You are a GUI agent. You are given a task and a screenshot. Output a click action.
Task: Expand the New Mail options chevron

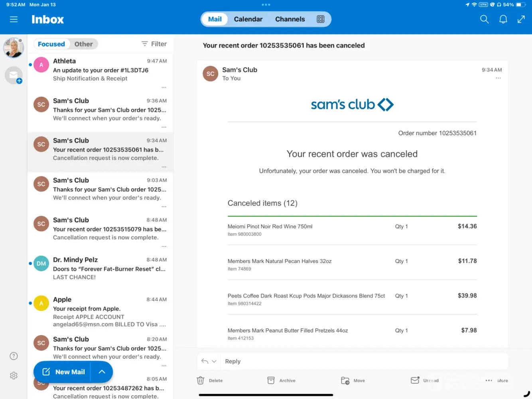click(102, 372)
